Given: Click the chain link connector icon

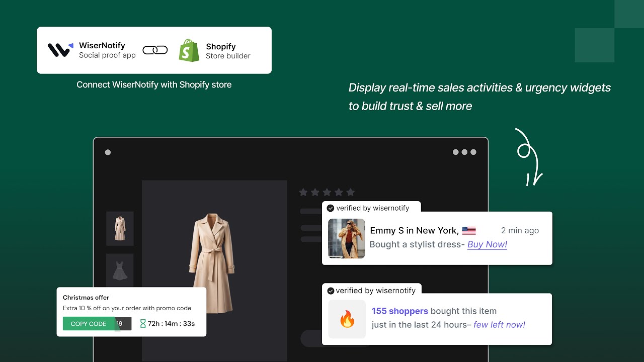Looking at the screenshot, I should point(155,50).
